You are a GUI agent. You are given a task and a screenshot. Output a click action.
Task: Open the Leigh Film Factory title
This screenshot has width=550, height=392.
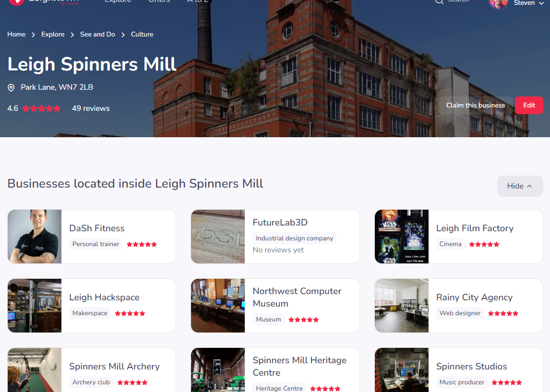click(x=475, y=228)
